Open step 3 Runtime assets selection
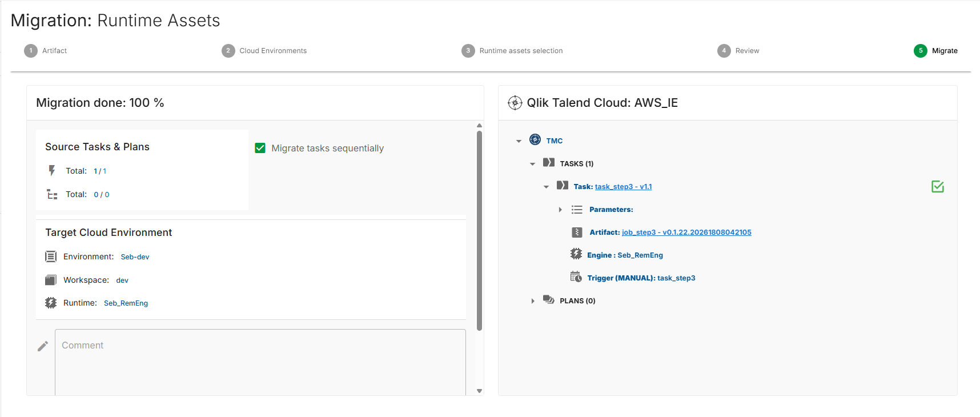980x417 pixels. pyautogui.click(x=512, y=51)
